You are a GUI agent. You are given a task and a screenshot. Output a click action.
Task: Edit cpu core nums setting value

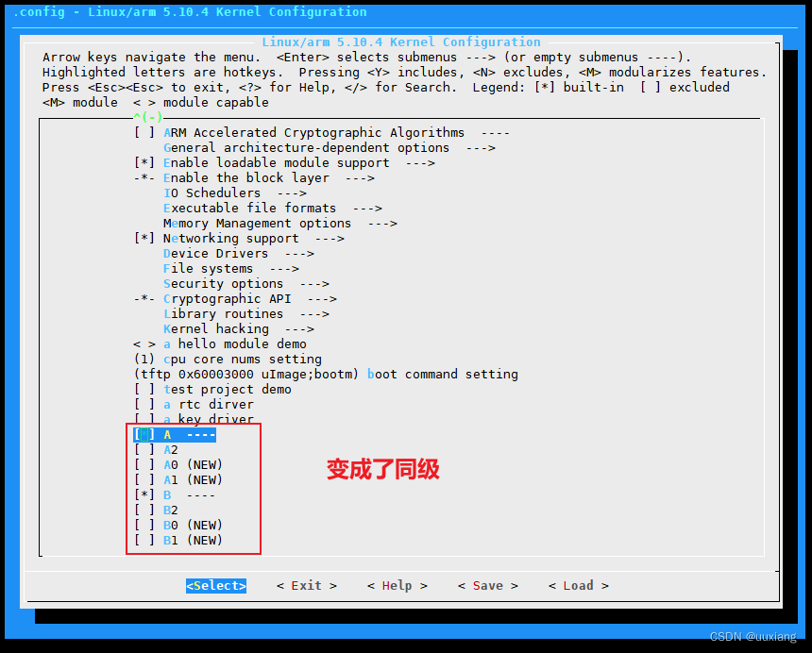(144, 360)
